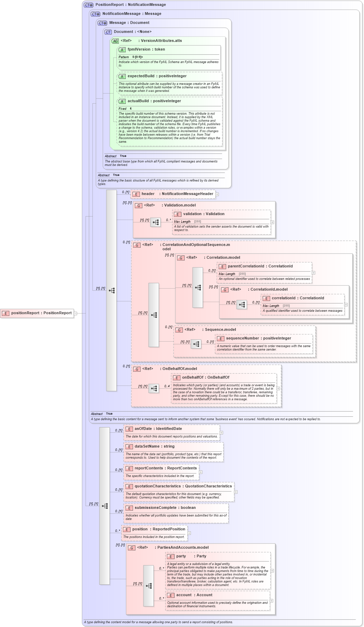
Task: Click the AG attribute group icon for VersionAttributes.atts
Action: [115, 41]
